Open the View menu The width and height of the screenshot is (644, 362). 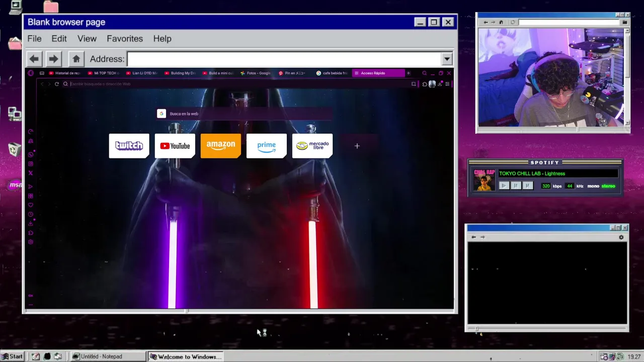[87, 39]
